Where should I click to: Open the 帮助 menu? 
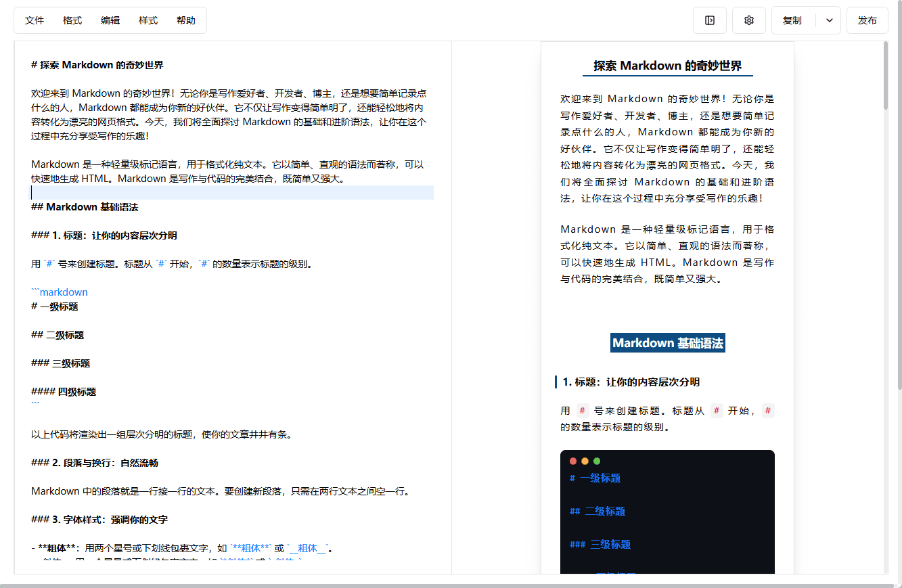[186, 20]
